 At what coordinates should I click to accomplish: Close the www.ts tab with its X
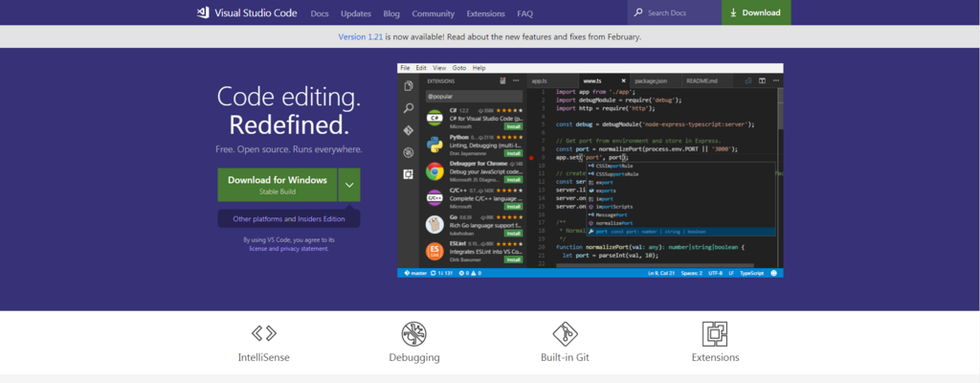coord(623,80)
